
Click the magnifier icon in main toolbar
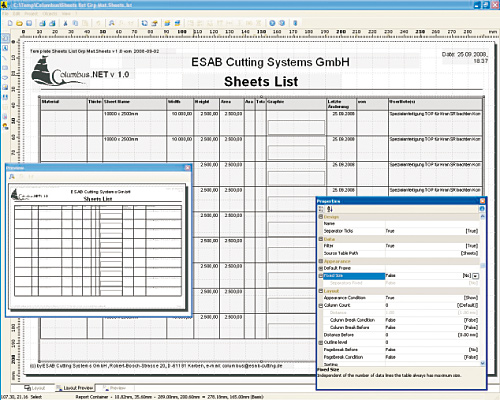click(x=112, y=23)
